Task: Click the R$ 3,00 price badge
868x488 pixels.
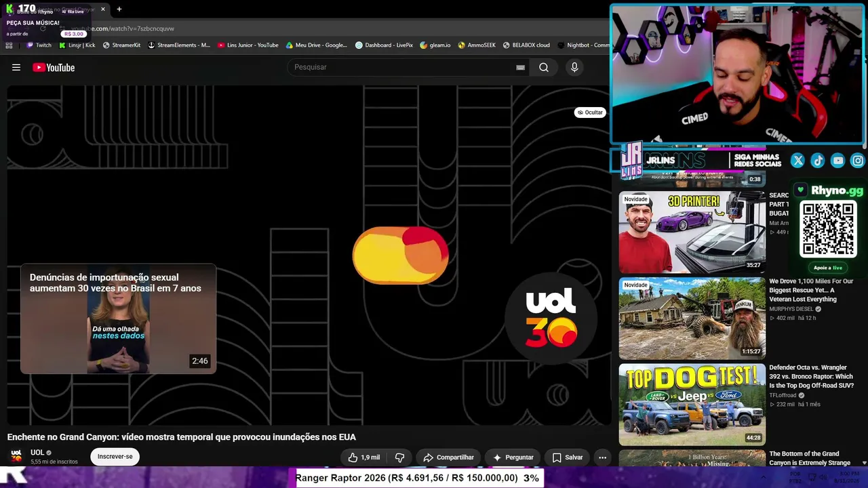Action: coord(74,34)
